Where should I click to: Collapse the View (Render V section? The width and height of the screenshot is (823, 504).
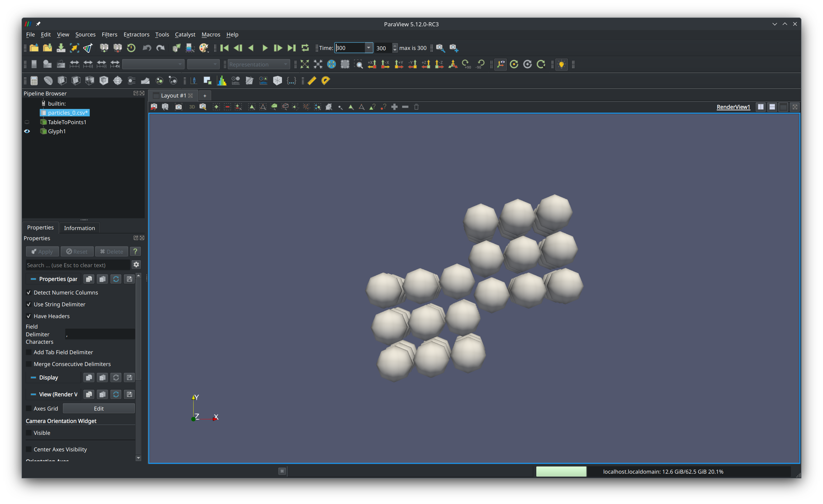(x=33, y=394)
